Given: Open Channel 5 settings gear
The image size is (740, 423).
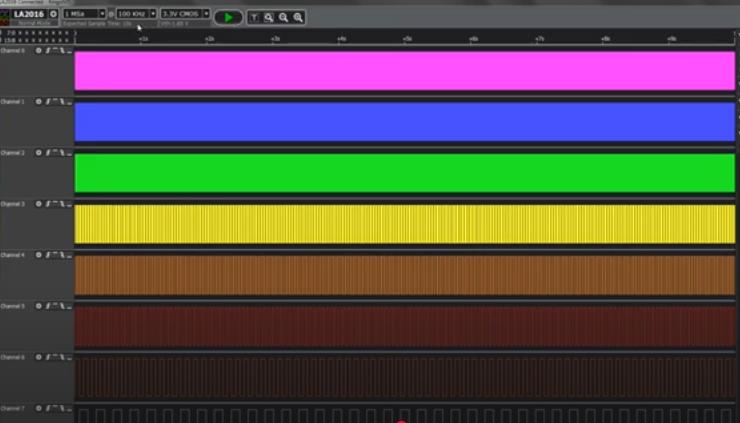Looking at the screenshot, I should [39, 306].
